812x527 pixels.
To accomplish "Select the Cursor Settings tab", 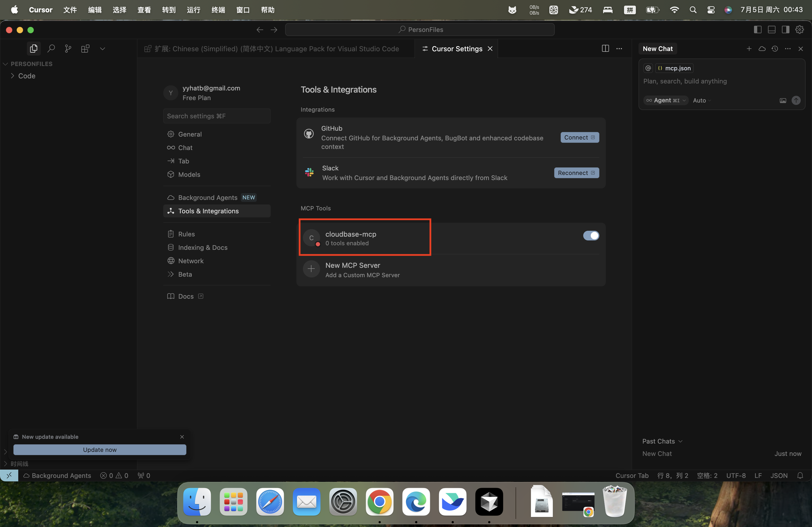I will pyautogui.click(x=456, y=49).
